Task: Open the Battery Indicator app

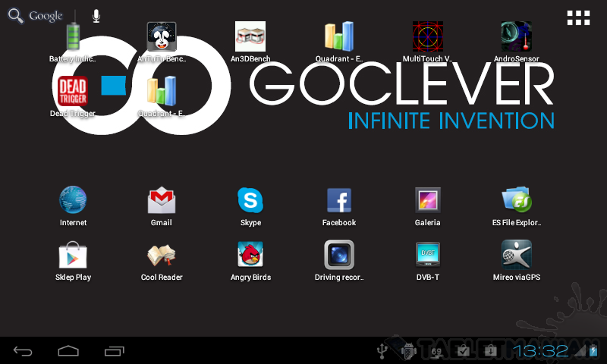Action: [x=73, y=38]
